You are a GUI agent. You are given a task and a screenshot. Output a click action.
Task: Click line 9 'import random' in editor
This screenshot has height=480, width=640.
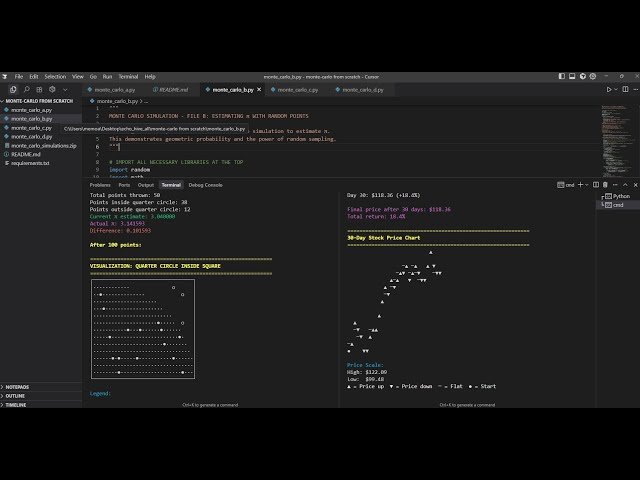pos(129,169)
